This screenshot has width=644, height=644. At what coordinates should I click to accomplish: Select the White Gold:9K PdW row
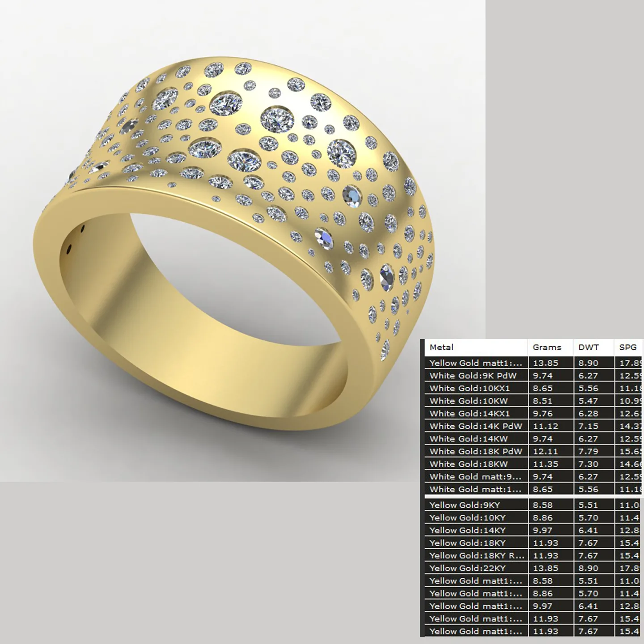pos(534,376)
